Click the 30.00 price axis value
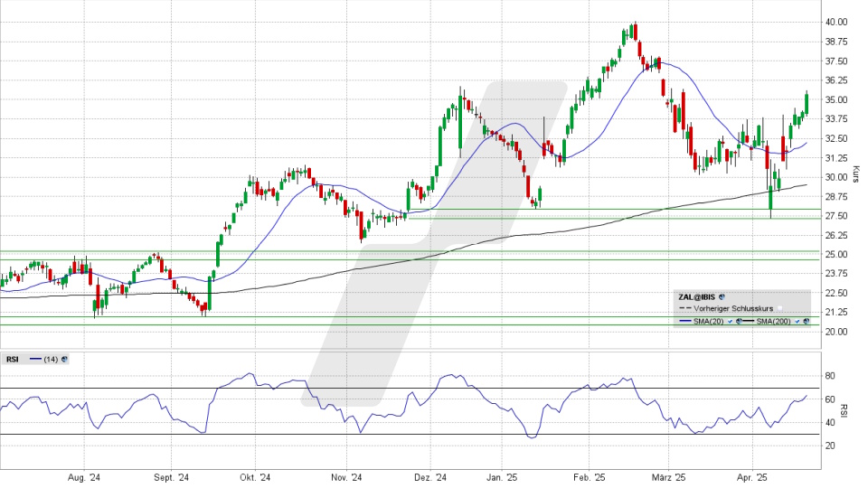The image size is (868, 488). tap(835, 177)
